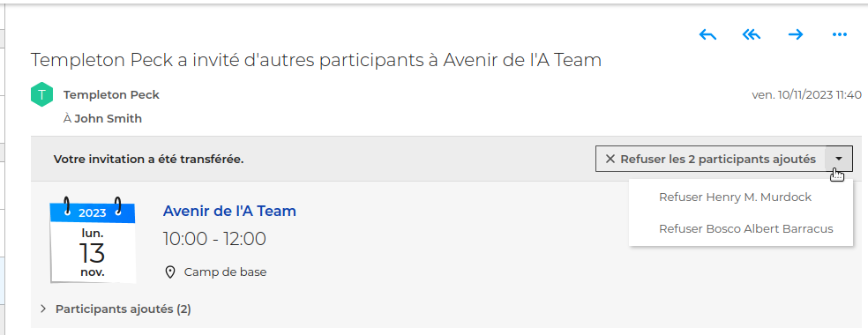Select Refuser Bosco Albert Barracus

click(x=745, y=229)
